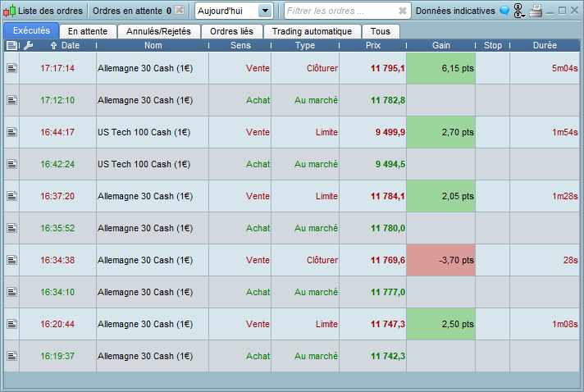
Task: Click price 11 777,0 cell
Action: tap(372, 292)
